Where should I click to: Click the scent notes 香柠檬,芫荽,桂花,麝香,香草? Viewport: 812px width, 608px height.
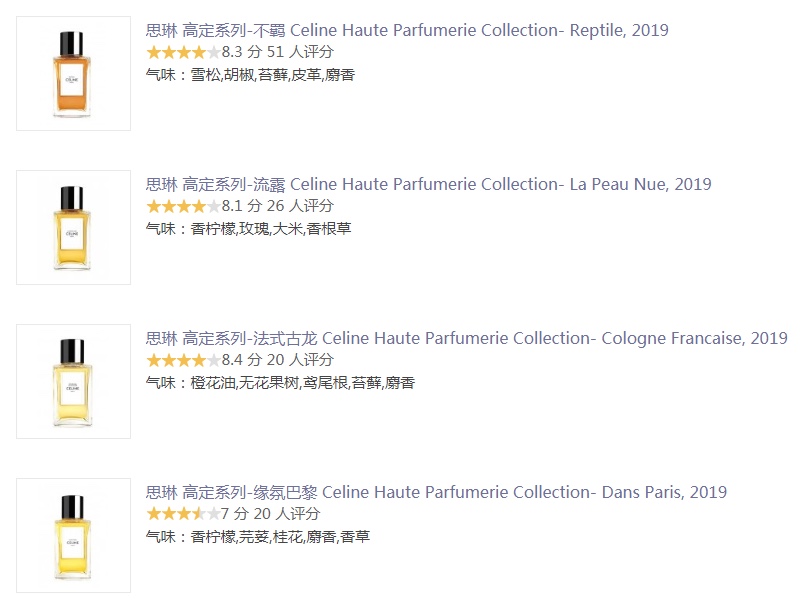[x=280, y=537]
